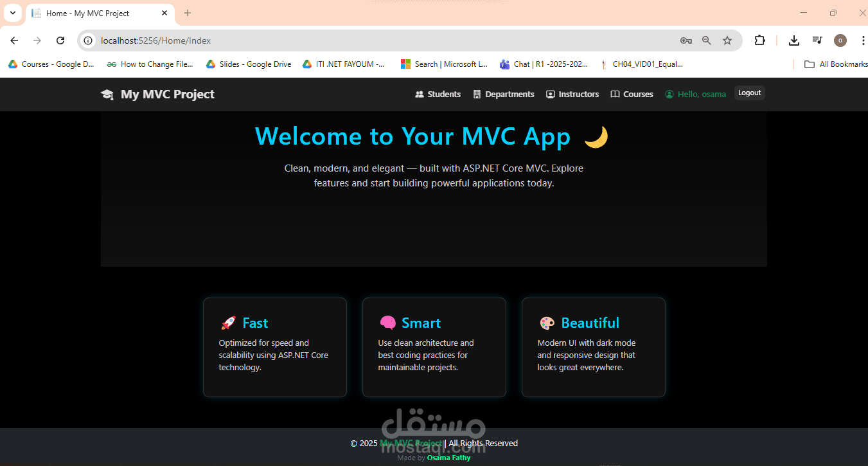Image resolution: width=868 pixels, height=466 pixels.
Task: Click the Logout button
Action: click(x=749, y=93)
